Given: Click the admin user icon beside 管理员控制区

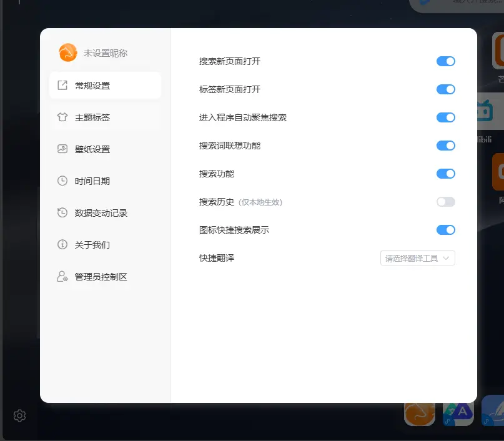Looking at the screenshot, I should [62, 277].
